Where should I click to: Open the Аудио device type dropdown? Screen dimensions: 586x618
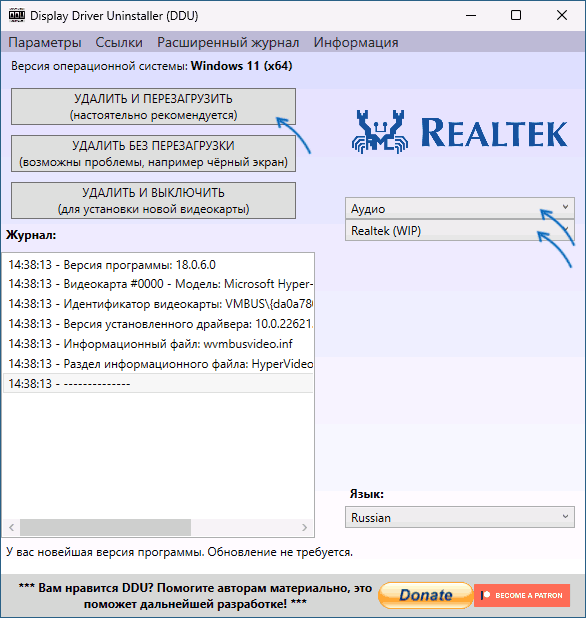pyautogui.click(x=460, y=208)
